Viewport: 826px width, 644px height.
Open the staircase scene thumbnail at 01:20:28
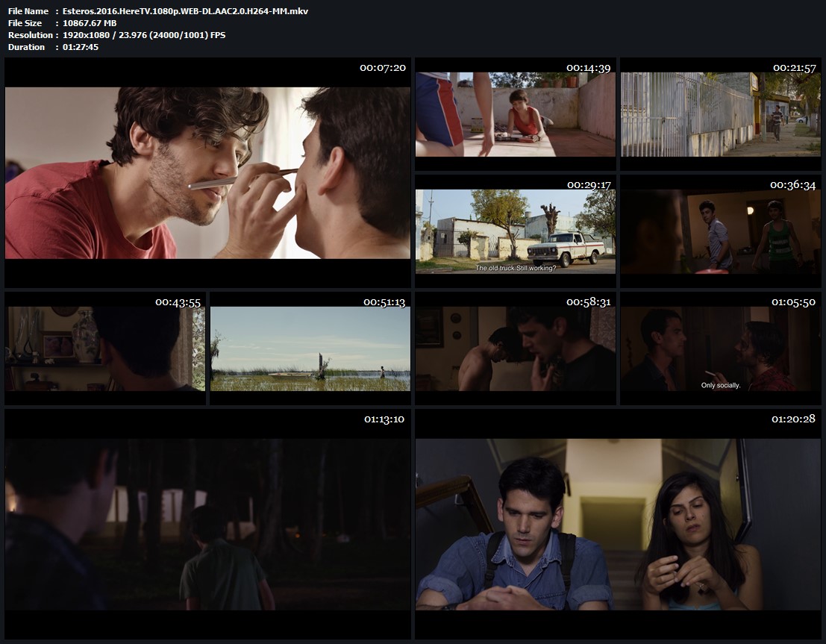pos(617,525)
